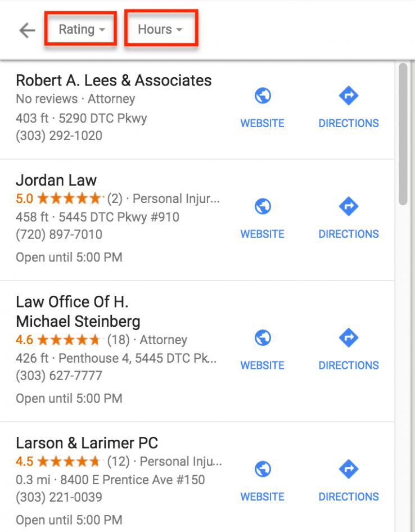View Larson & Larimer PC listing details

pyautogui.click(x=87, y=443)
